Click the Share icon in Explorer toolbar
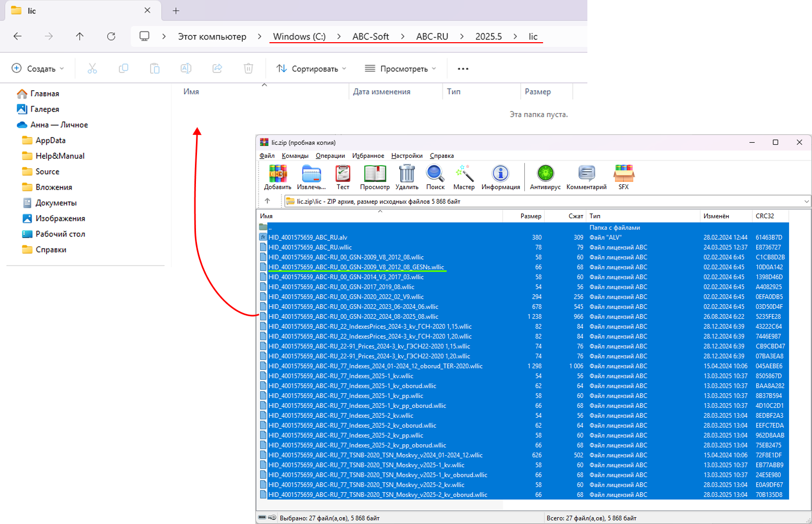 point(217,69)
